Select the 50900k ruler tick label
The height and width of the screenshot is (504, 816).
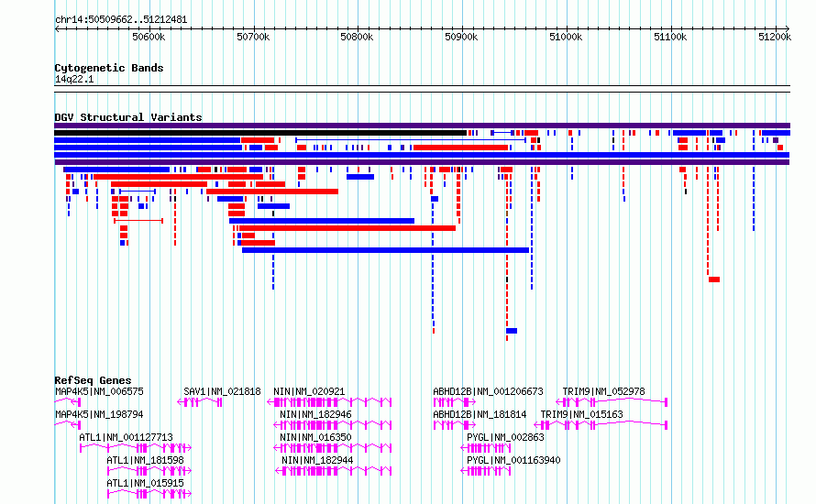[461, 37]
